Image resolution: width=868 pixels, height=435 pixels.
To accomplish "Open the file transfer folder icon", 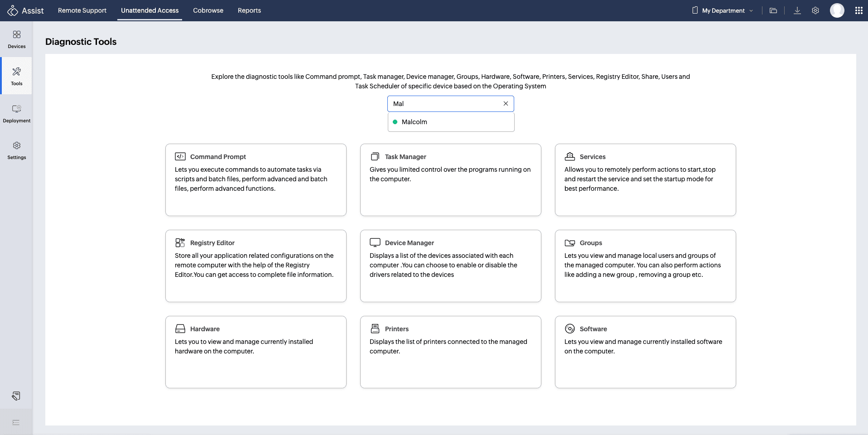I will pyautogui.click(x=773, y=10).
